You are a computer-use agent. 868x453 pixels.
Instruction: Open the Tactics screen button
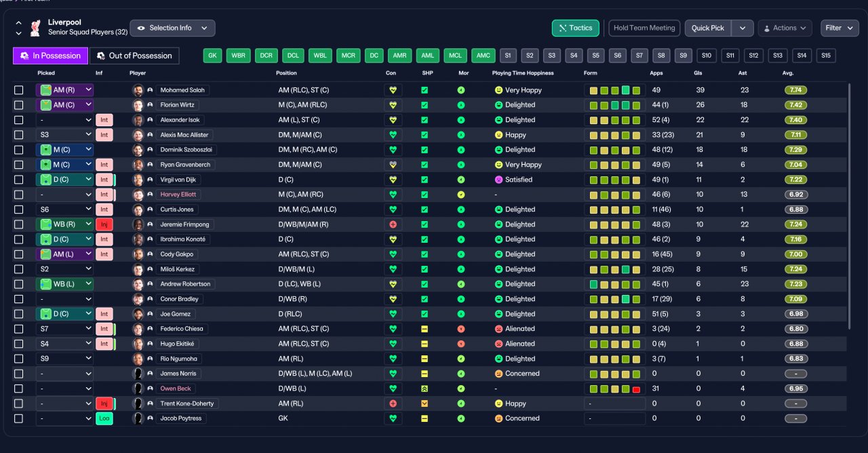[576, 28]
